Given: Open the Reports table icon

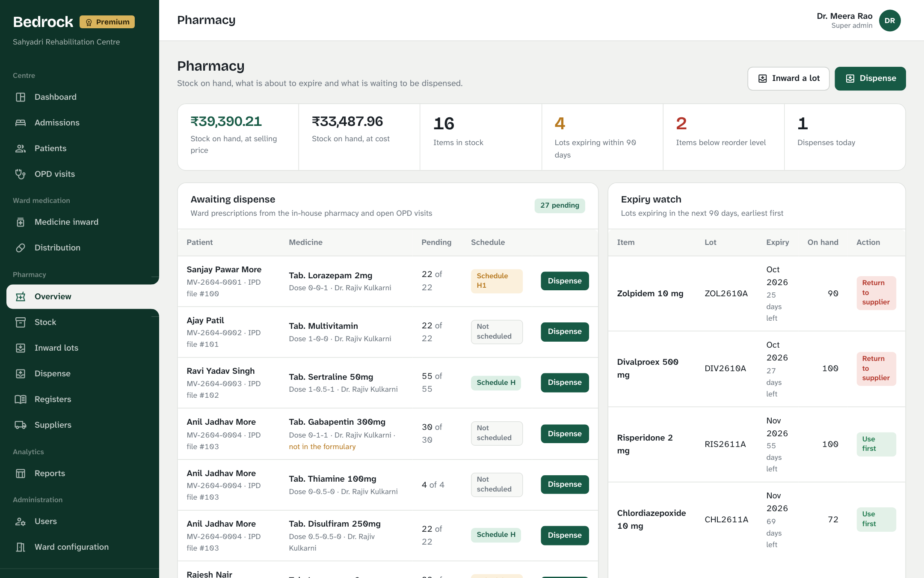Looking at the screenshot, I should (21, 474).
